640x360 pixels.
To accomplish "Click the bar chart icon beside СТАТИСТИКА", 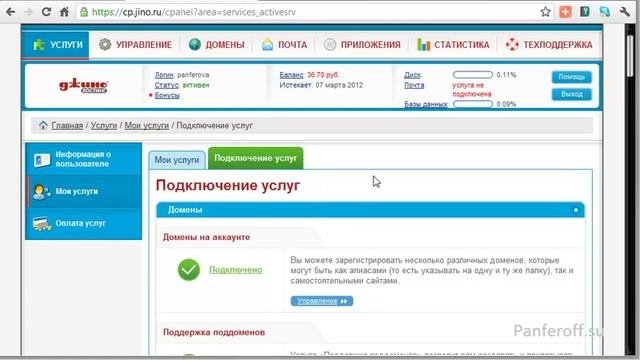I will (424, 44).
